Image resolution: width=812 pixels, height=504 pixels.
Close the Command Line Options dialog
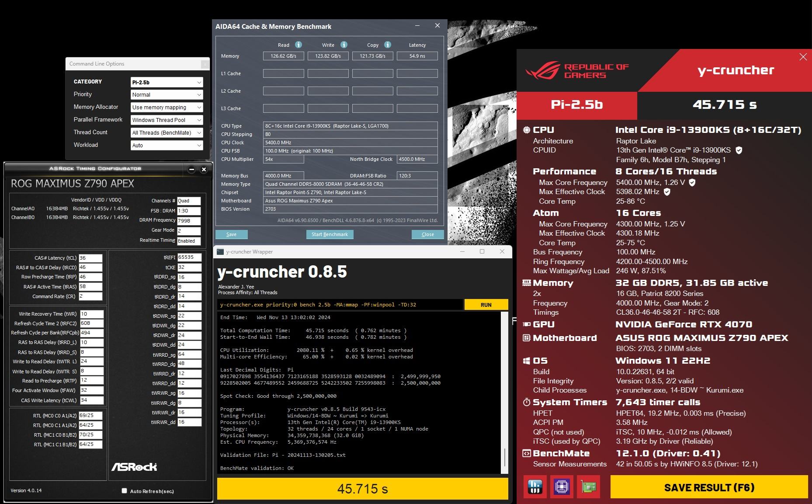pos(205,64)
